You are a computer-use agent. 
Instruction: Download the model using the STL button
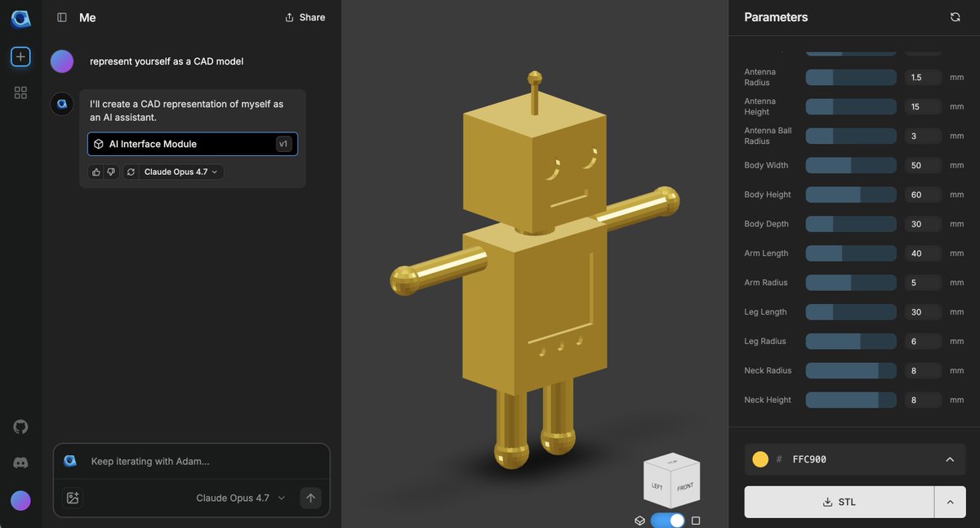(x=839, y=501)
